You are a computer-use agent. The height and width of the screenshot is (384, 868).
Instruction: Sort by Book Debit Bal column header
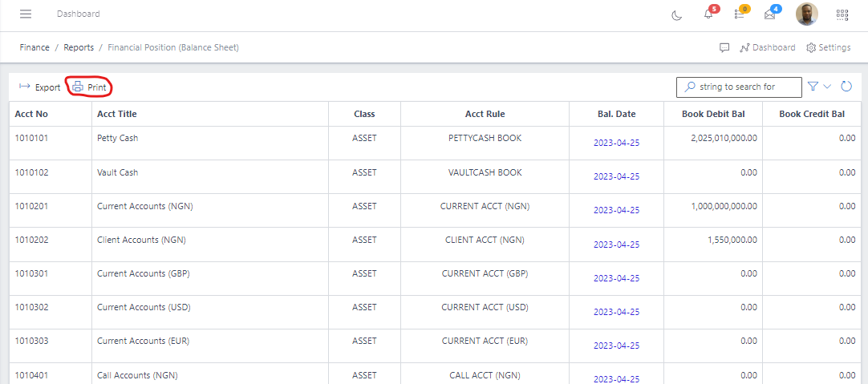713,114
